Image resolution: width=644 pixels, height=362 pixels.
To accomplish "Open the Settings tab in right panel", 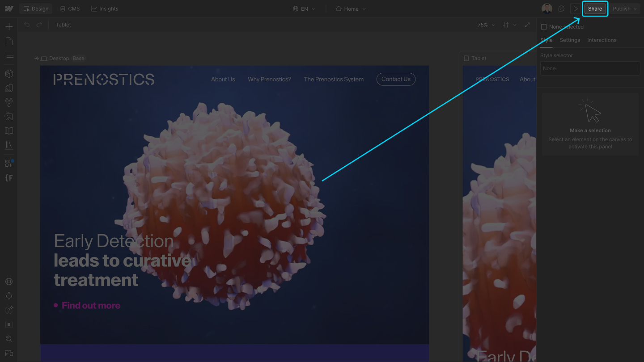I will coord(570,40).
